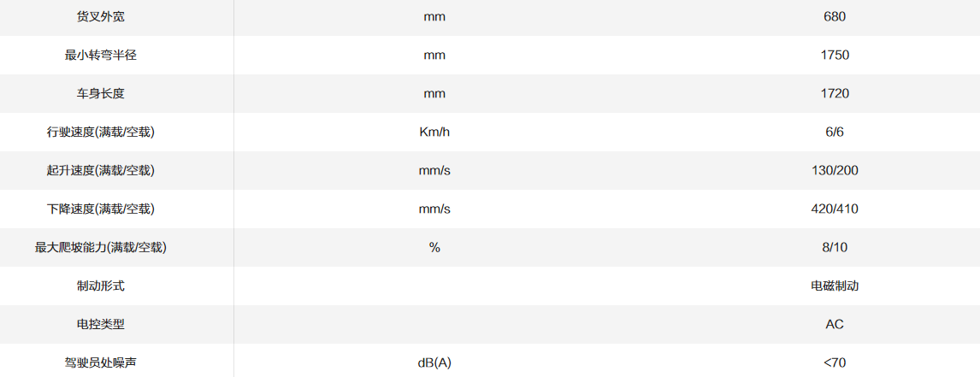980x377 pixels.
Task: Click the dB(A) unit cell
Action: click(x=434, y=363)
